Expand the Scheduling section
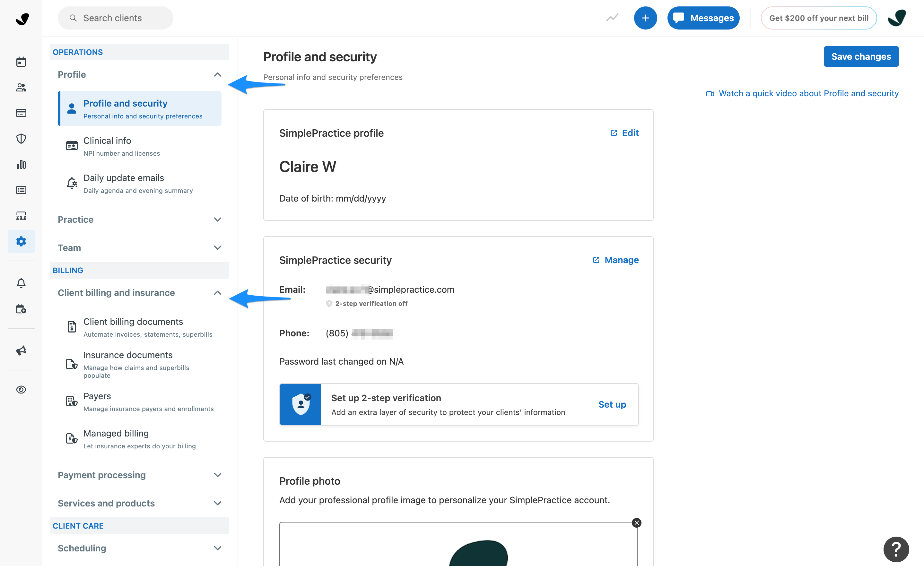Screen dimensions: 924x579 click(139, 548)
